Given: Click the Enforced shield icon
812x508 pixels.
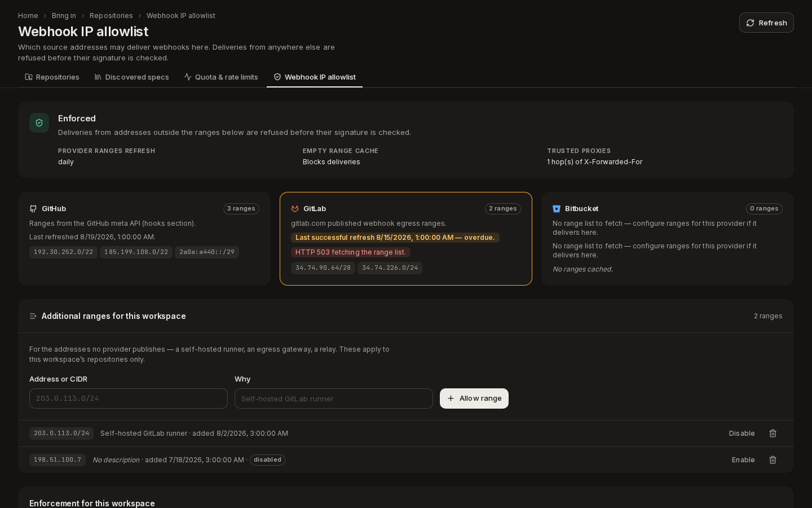Looking at the screenshot, I should click(x=39, y=122).
